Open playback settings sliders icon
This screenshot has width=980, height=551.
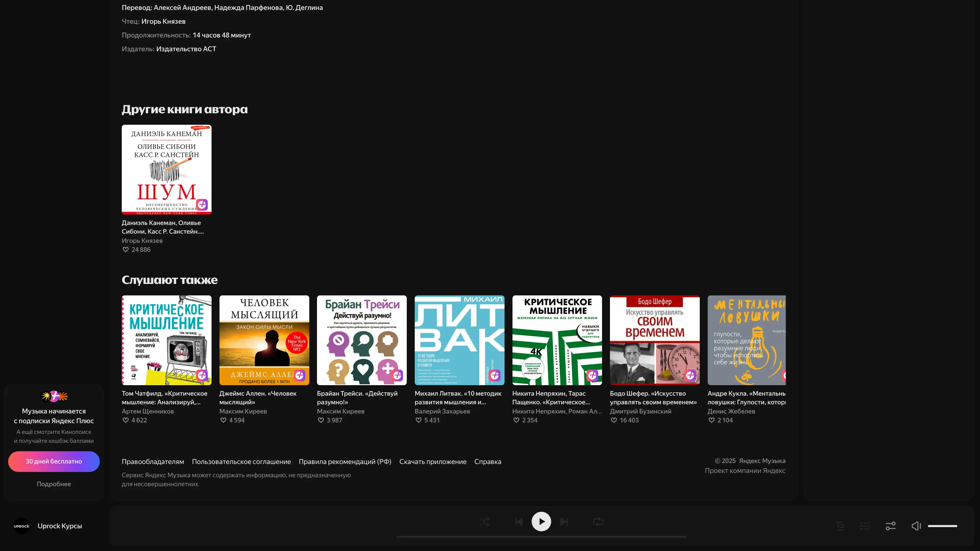(x=891, y=526)
